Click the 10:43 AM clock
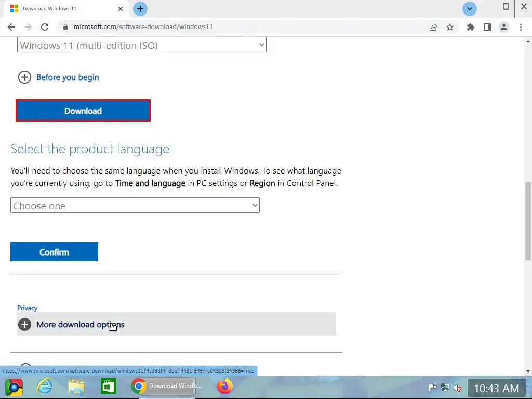532x399 pixels. click(496, 388)
